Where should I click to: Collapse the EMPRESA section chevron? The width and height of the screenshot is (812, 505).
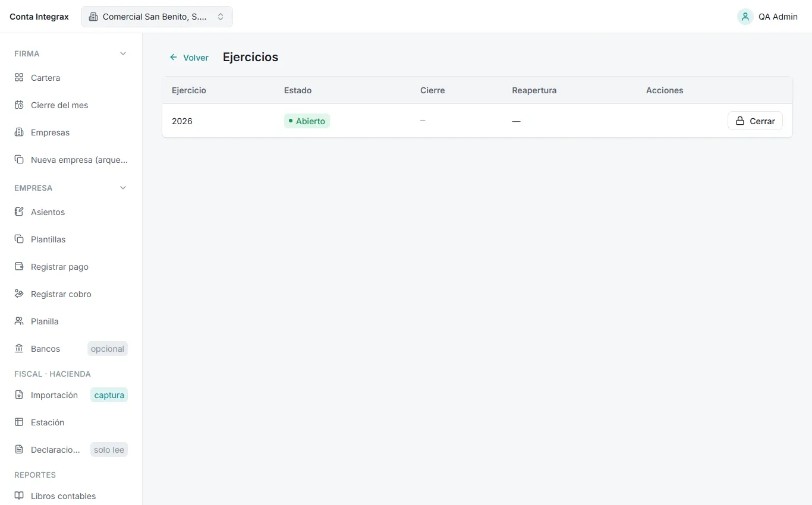pyautogui.click(x=123, y=188)
